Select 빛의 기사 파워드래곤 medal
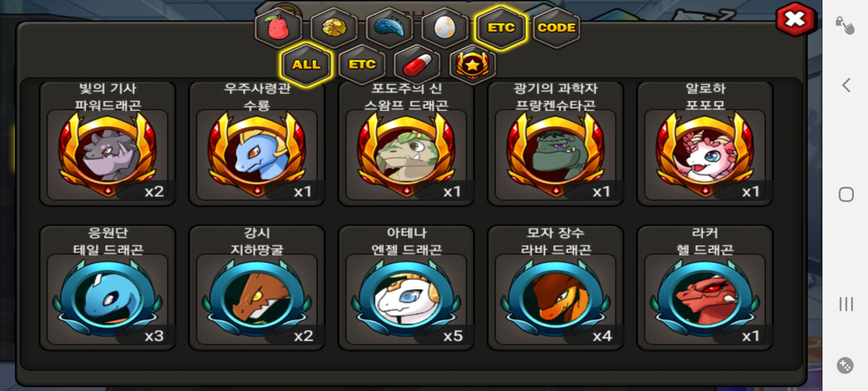Viewport: 868px width, 391px height. click(x=108, y=144)
